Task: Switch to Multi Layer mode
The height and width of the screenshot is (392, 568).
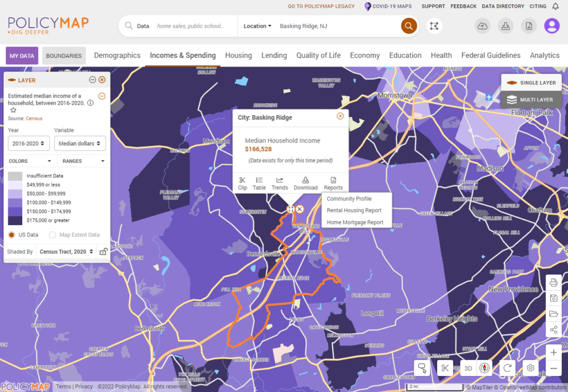Action: (531, 100)
